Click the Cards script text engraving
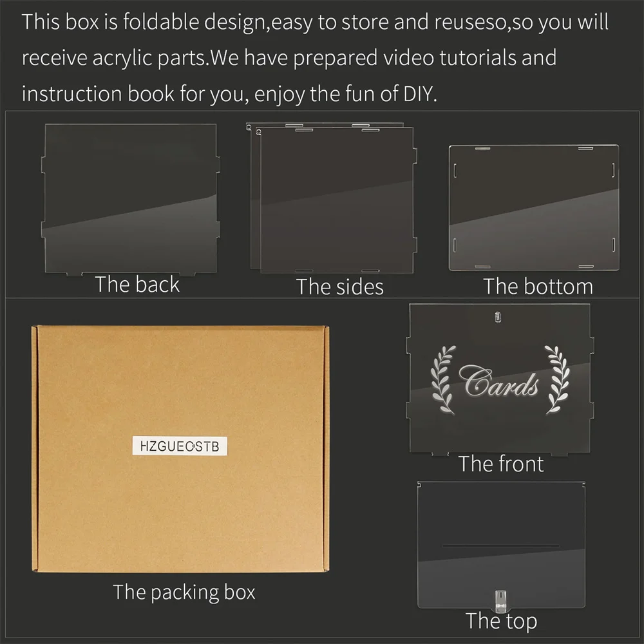This screenshot has height=644, width=644. [x=499, y=381]
